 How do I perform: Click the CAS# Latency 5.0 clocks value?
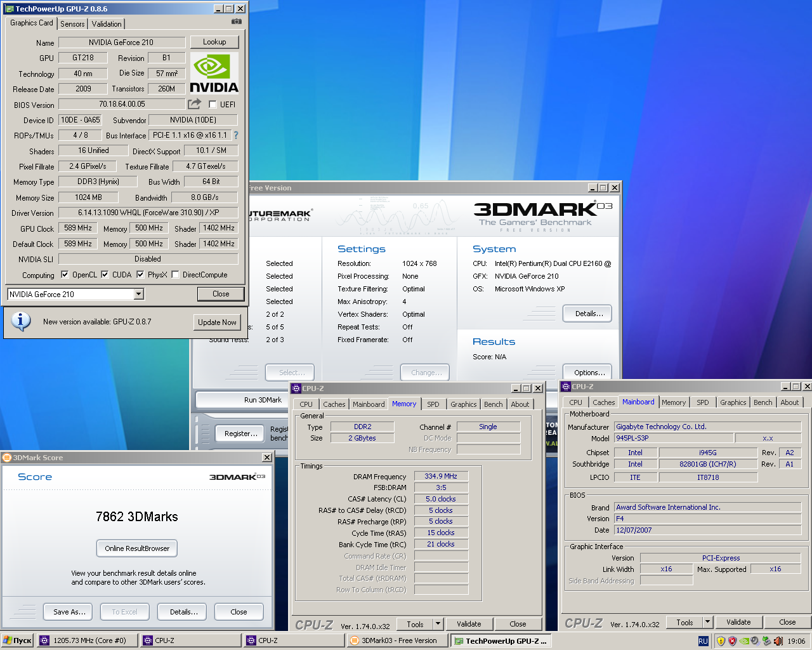pos(441,499)
